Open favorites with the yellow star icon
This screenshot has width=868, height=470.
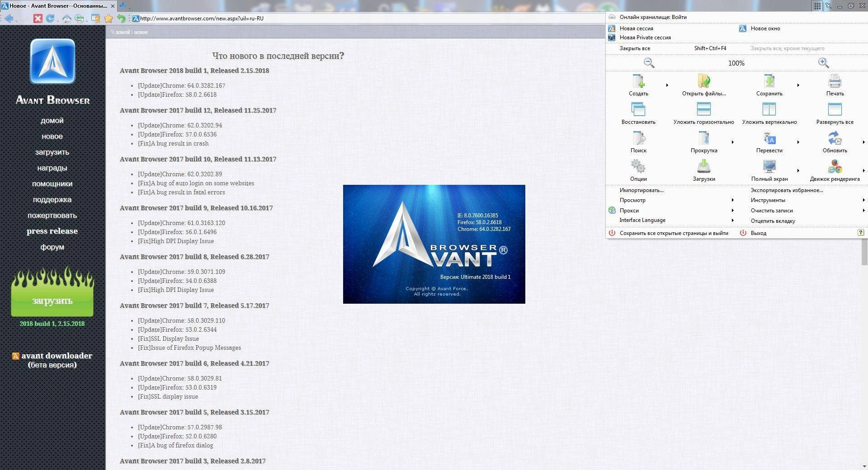pos(108,19)
